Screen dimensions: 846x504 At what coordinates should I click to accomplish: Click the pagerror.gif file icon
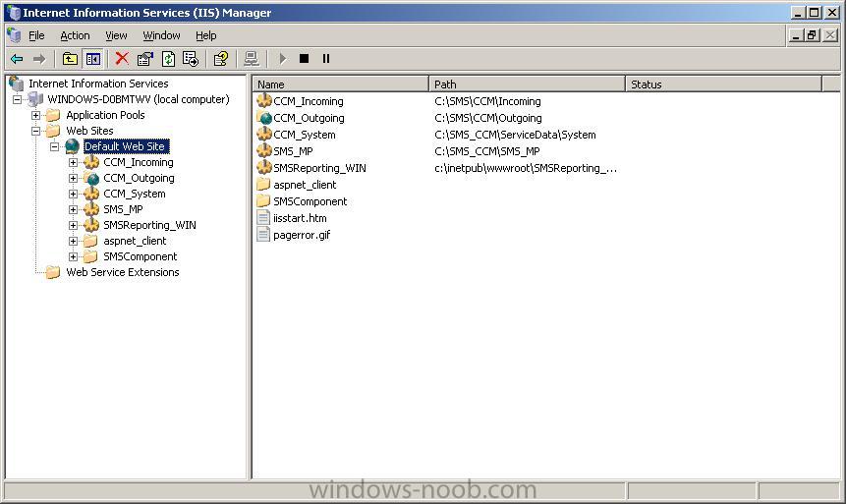[x=263, y=235]
